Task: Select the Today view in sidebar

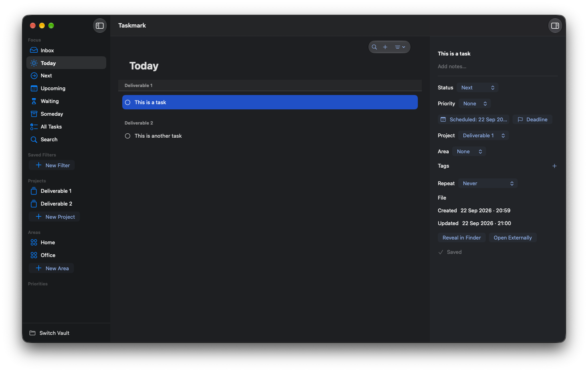Action: point(66,63)
